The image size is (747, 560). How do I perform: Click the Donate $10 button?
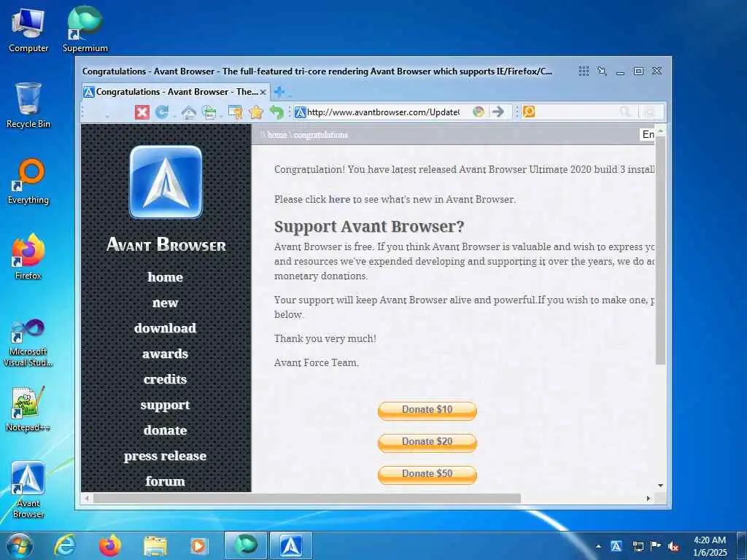(427, 411)
